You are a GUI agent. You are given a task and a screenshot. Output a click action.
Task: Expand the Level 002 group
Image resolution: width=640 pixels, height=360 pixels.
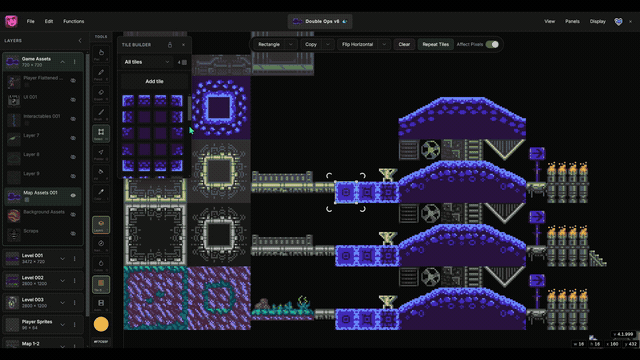(62, 280)
